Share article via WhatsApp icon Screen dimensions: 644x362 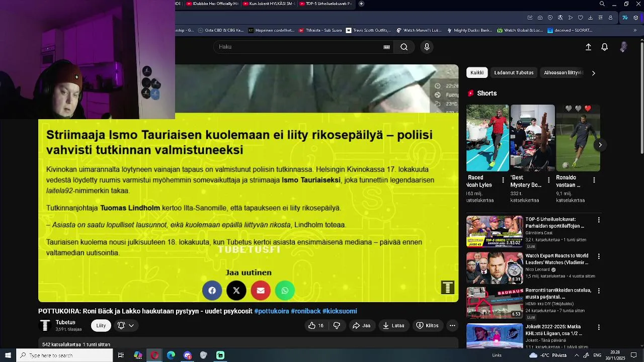click(285, 290)
